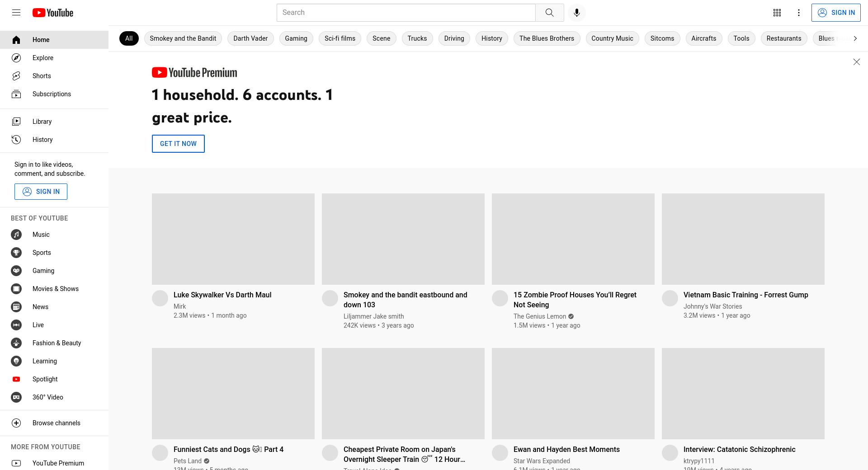Open Subscriptions from the sidebar

click(x=54, y=94)
